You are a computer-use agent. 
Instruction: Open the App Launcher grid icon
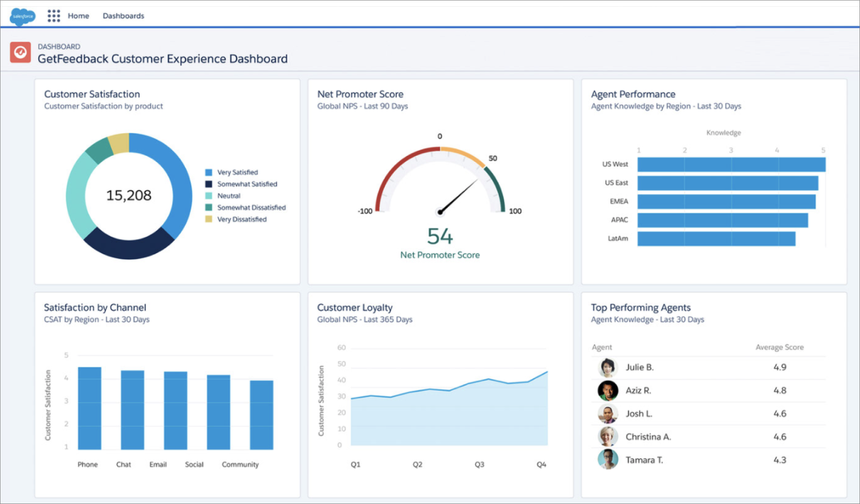(x=54, y=16)
